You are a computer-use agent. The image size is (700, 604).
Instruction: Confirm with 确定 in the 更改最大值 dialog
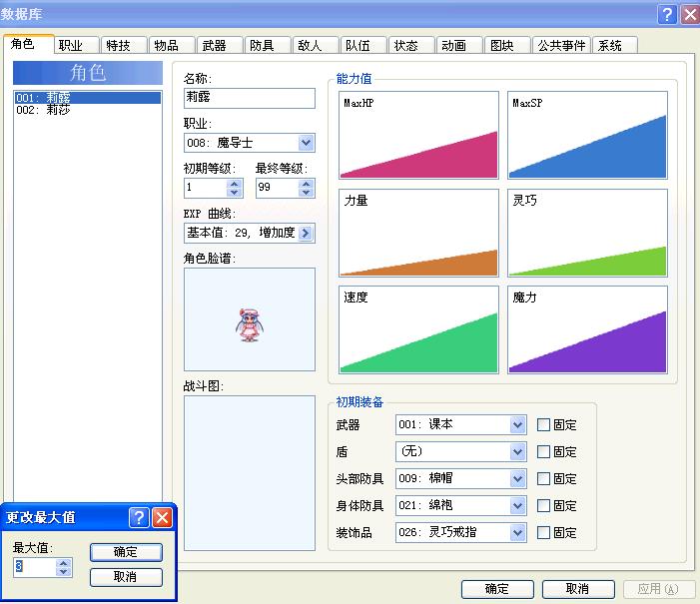[126, 552]
